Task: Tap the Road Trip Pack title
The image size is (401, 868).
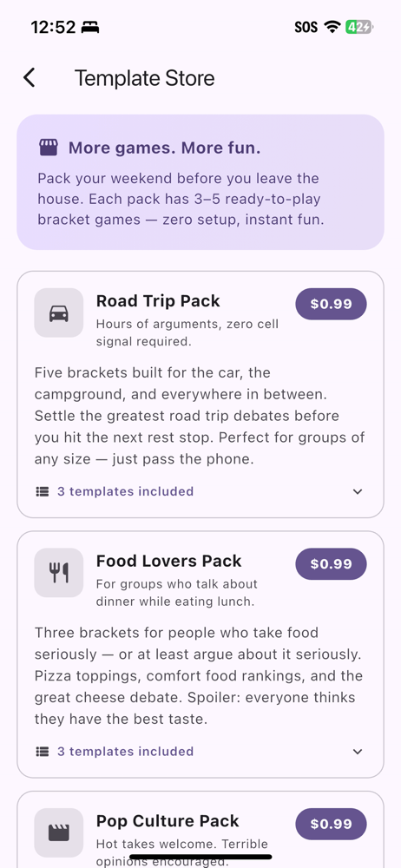Action: click(158, 301)
